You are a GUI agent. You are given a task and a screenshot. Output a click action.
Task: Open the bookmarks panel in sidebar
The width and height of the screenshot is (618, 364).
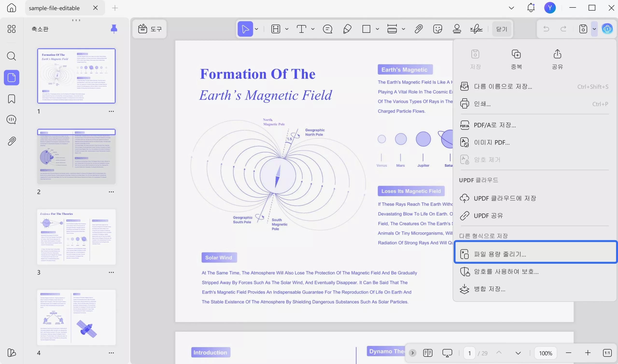tap(12, 99)
